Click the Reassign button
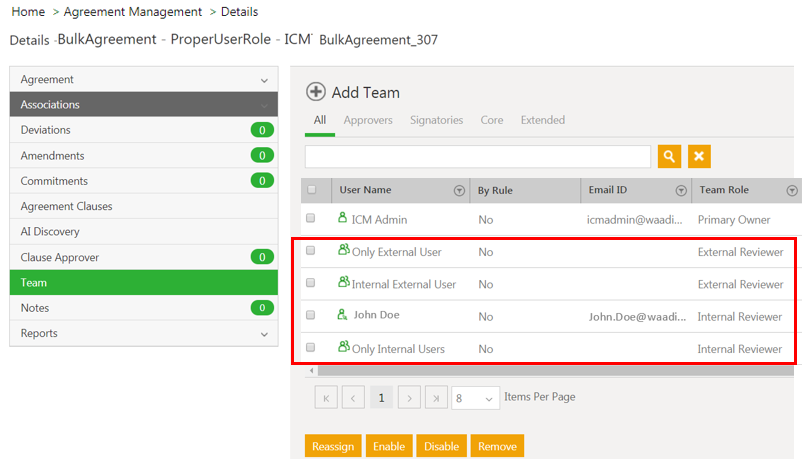This screenshot has height=459, width=802. (333, 446)
